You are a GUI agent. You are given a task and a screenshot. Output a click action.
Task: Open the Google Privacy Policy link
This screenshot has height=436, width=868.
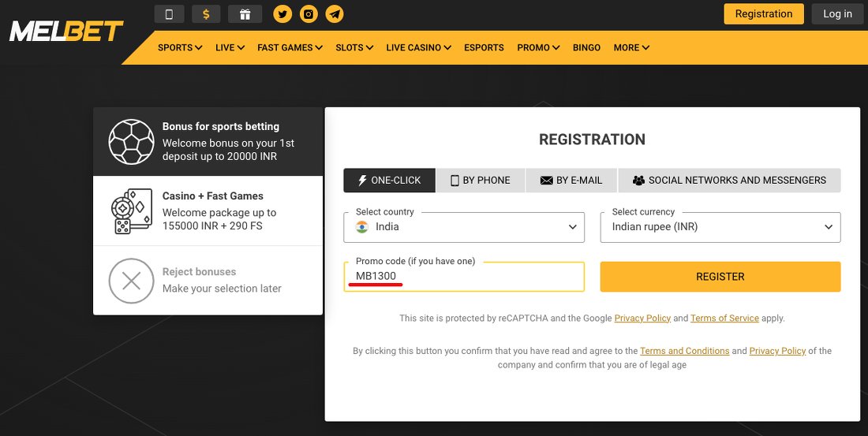[x=642, y=319]
